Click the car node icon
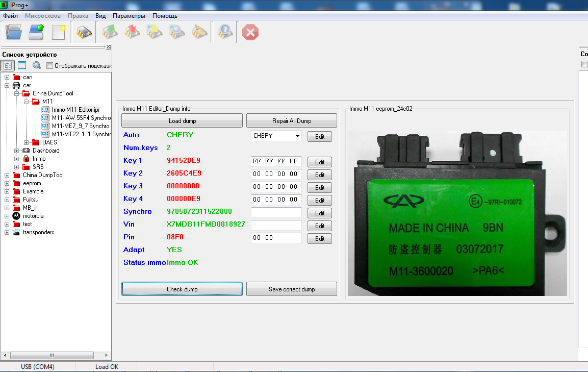 tap(16, 85)
